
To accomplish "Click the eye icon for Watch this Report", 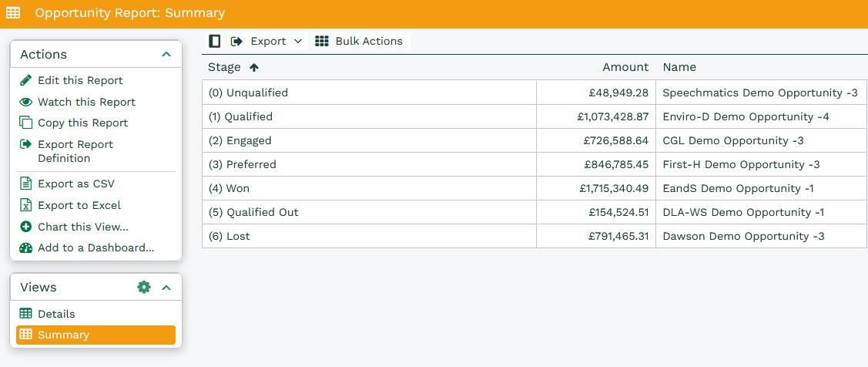I will [25, 102].
